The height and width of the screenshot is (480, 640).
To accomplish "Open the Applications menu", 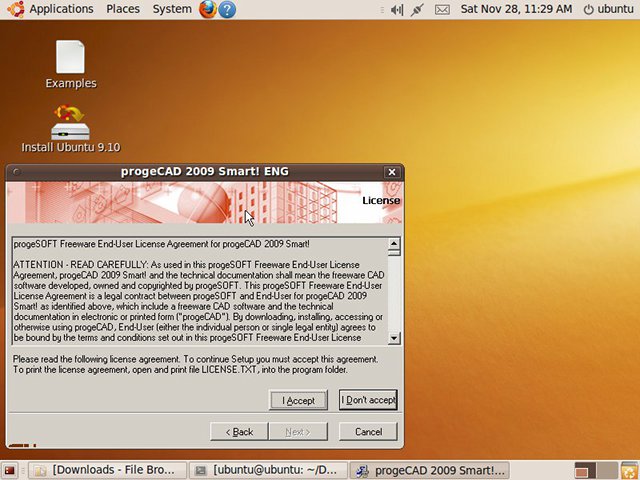I will click(x=61, y=9).
